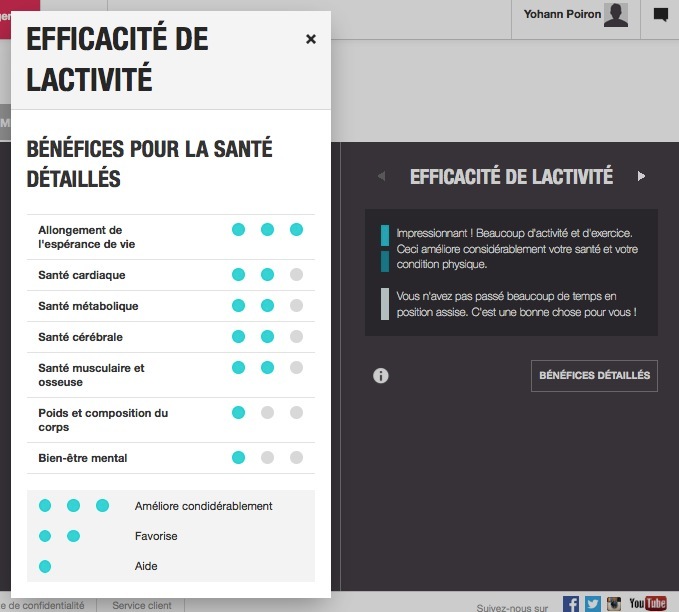
Task: Open the Instagram page icon
Action: [614, 603]
